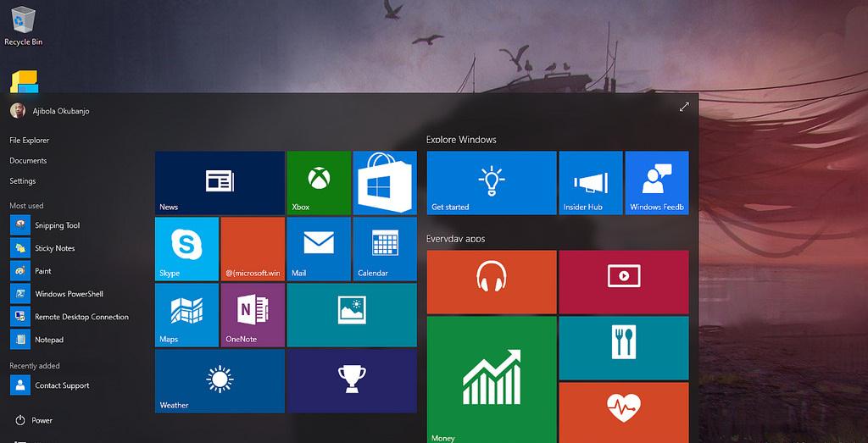The width and height of the screenshot is (868, 443).
Task: Open Contact Support under Recently added
Action: 61,385
